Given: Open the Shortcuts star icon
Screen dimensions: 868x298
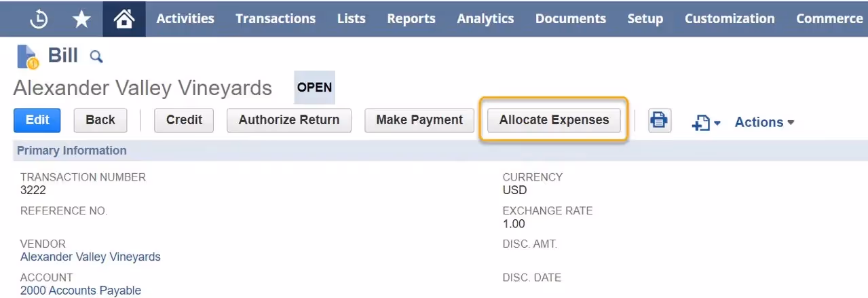Looking at the screenshot, I should point(81,19).
